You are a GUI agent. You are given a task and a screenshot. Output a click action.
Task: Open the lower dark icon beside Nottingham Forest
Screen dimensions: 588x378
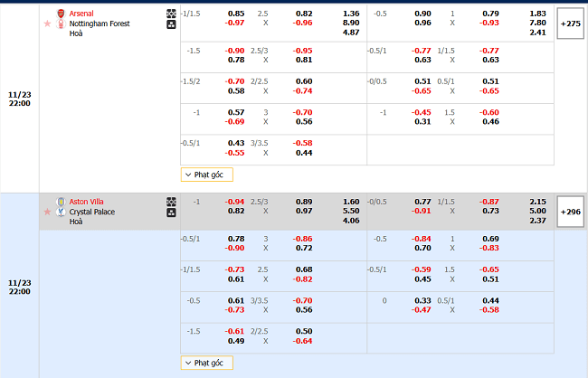click(171, 25)
